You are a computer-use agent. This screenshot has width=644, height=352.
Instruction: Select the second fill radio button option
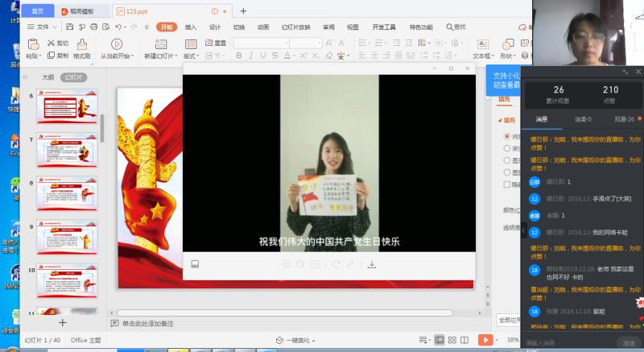[506, 148]
